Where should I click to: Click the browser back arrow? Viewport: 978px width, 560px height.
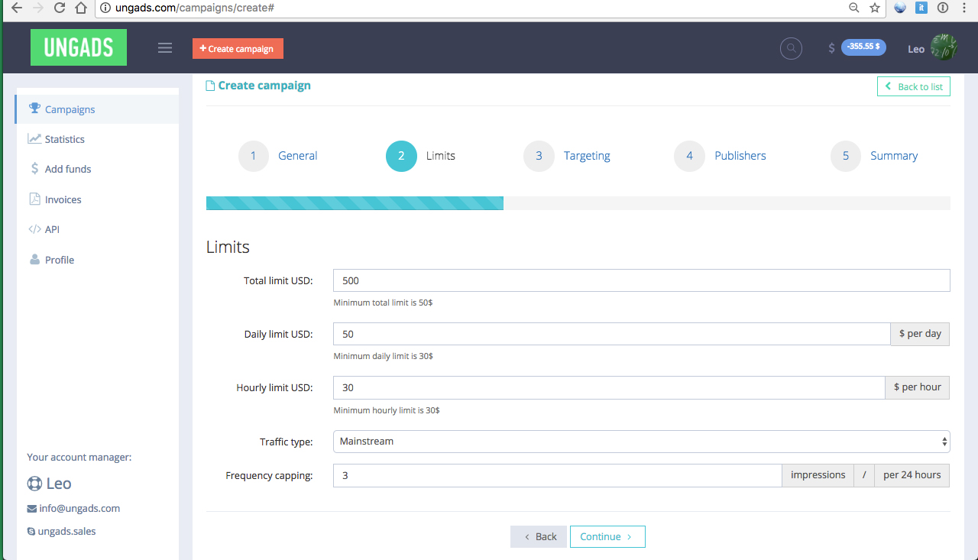pos(16,8)
